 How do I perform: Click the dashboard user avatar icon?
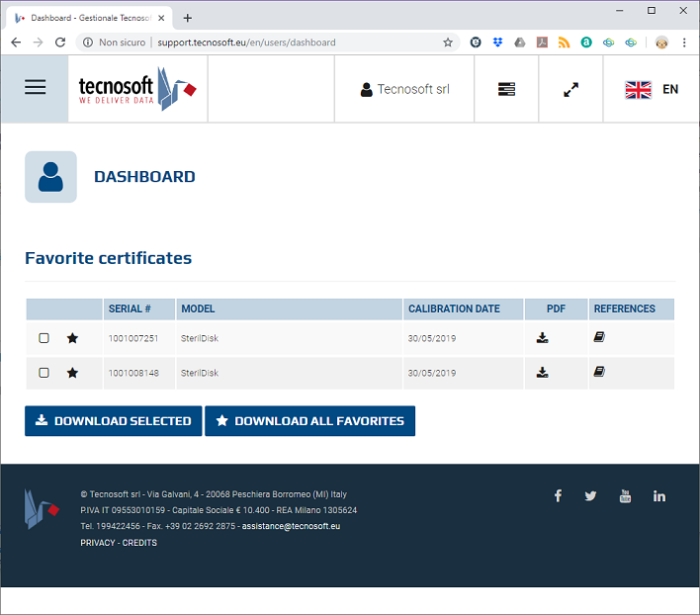(x=50, y=177)
